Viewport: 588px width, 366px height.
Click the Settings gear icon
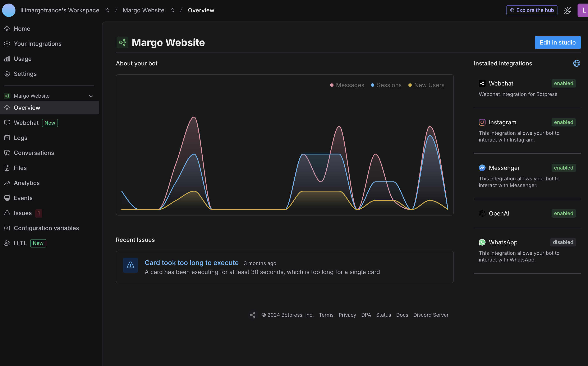click(x=7, y=74)
